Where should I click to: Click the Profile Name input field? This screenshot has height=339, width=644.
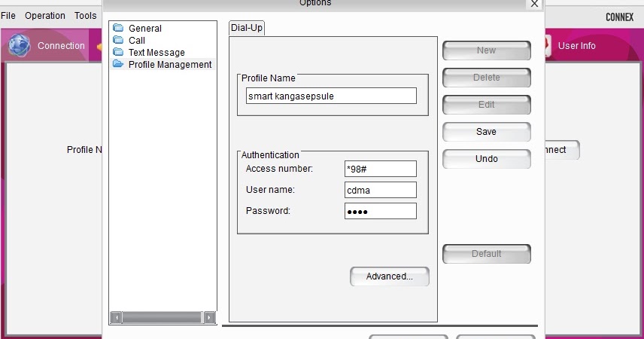(x=331, y=96)
